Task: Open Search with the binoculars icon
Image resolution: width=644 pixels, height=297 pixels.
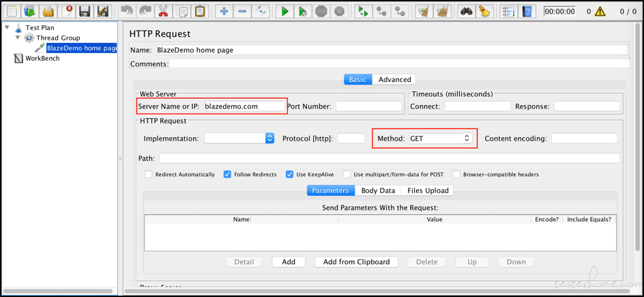Action: [x=466, y=12]
